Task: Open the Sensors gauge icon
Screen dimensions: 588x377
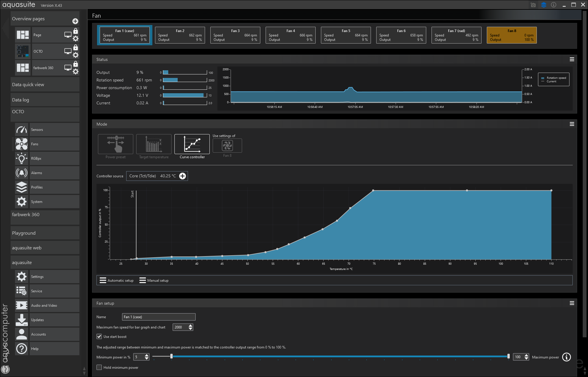Action: tap(21, 130)
